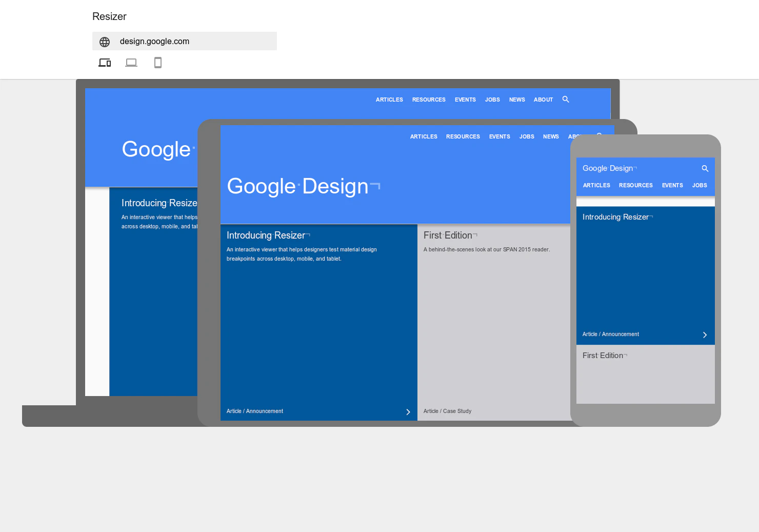Open NEWS in the desktop preview nav
759x532 pixels.
coord(517,100)
